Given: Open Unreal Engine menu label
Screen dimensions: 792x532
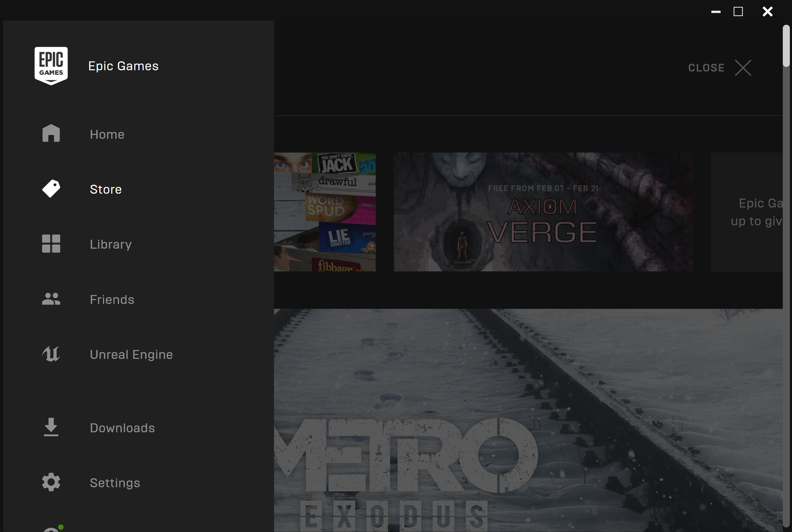Looking at the screenshot, I should tap(131, 355).
